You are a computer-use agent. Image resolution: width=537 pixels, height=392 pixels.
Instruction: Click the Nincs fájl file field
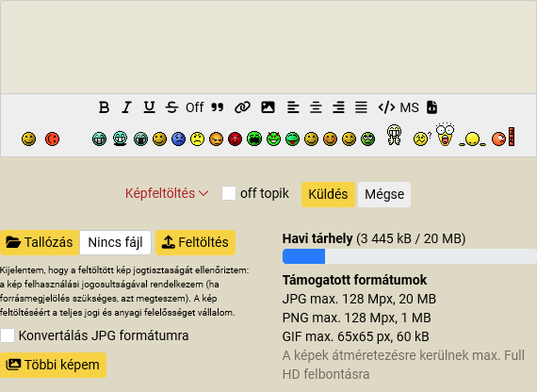coord(116,242)
